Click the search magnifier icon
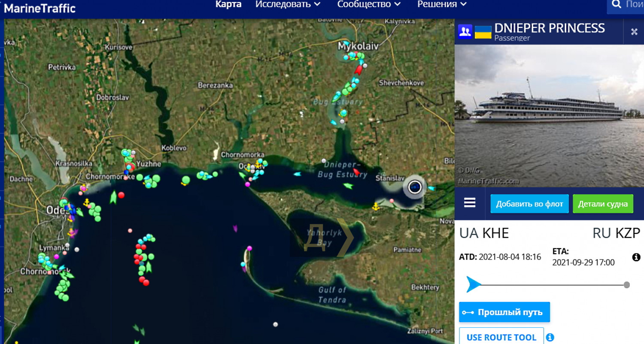 [616, 5]
